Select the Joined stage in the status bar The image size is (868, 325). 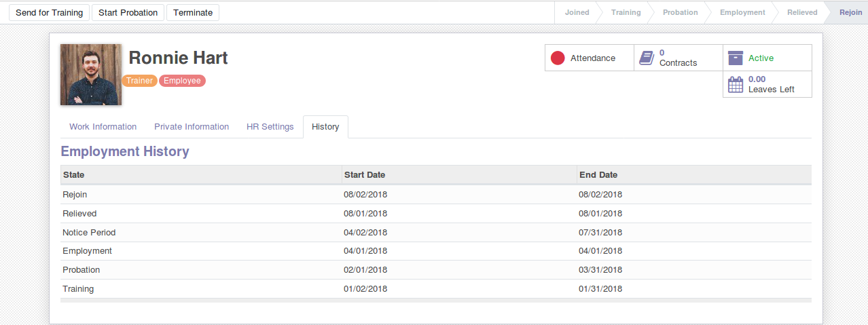[577, 12]
